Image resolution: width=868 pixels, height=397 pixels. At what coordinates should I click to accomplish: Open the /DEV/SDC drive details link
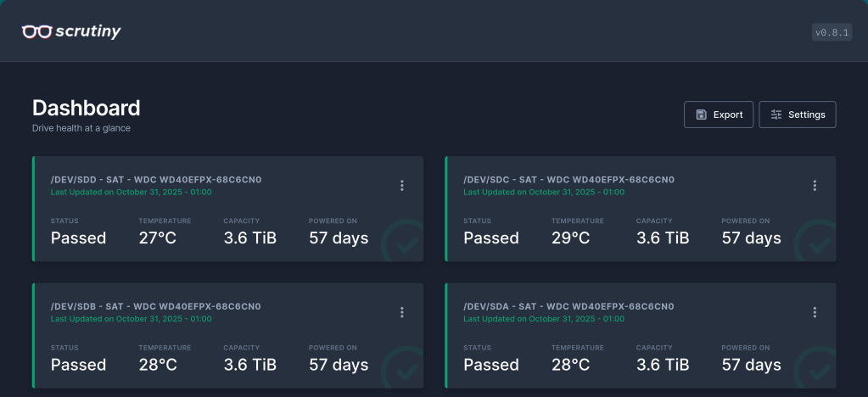click(x=568, y=180)
